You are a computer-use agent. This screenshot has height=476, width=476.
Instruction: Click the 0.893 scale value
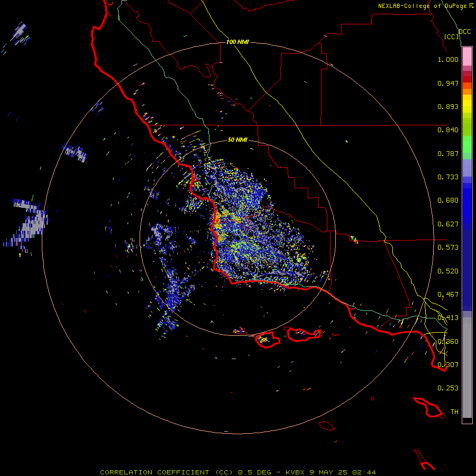448,106
